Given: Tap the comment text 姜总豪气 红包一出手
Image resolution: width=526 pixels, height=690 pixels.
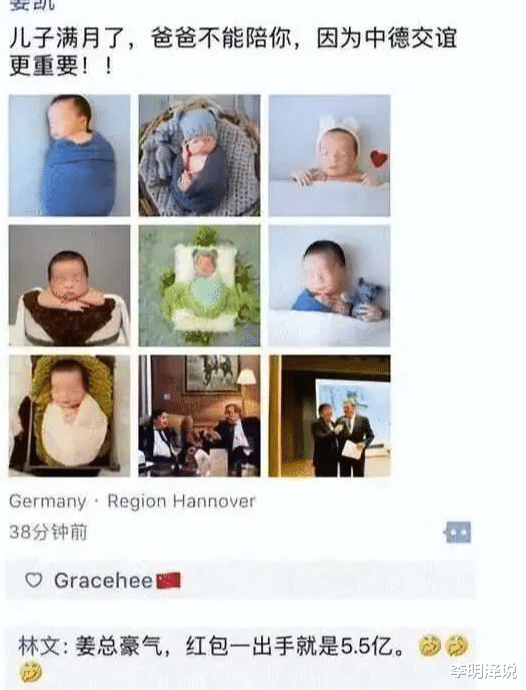Looking at the screenshot, I should coord(207,646).
